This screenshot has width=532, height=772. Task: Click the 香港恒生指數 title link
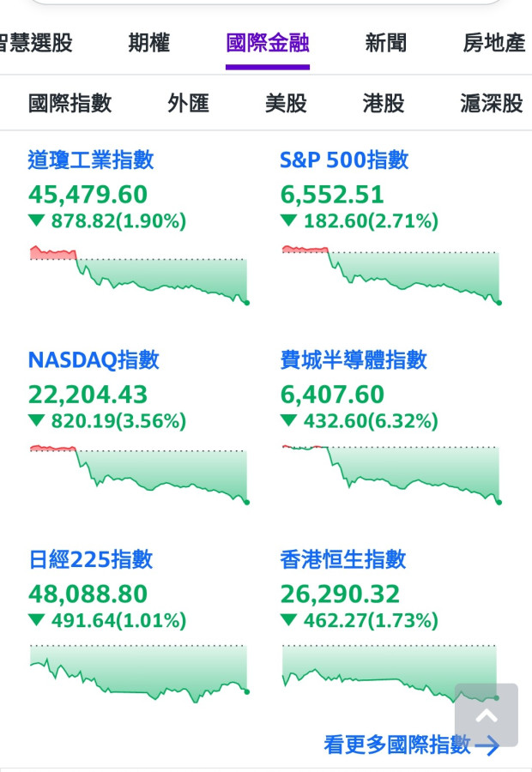[x=343, y=559]
